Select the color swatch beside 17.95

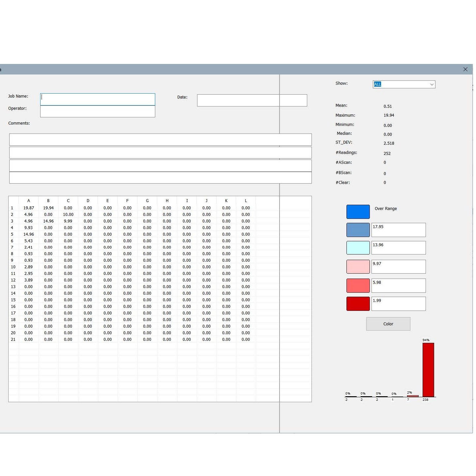(358, 230)
